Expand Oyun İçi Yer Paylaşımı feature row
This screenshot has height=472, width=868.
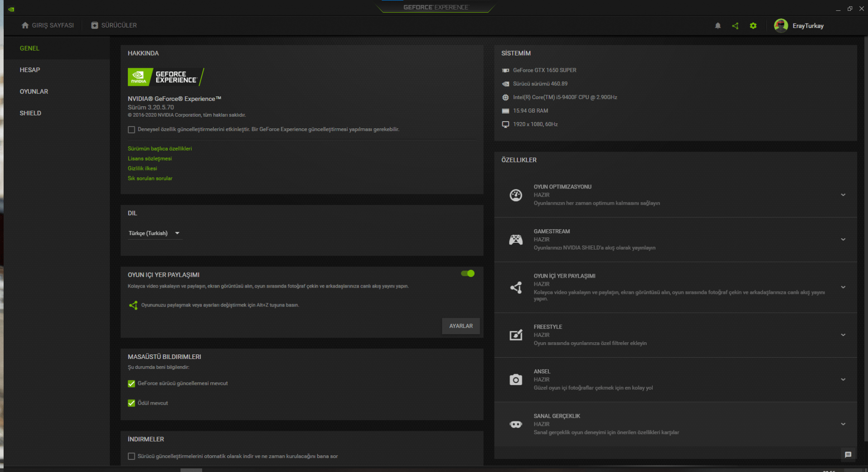point(843,287)
